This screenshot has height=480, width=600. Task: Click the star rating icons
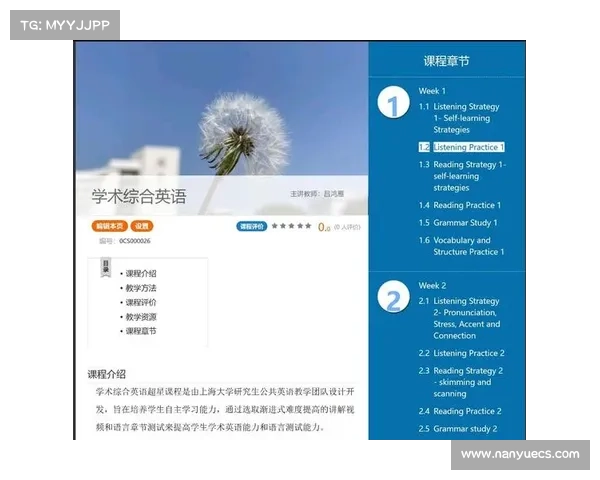(292, 226)
